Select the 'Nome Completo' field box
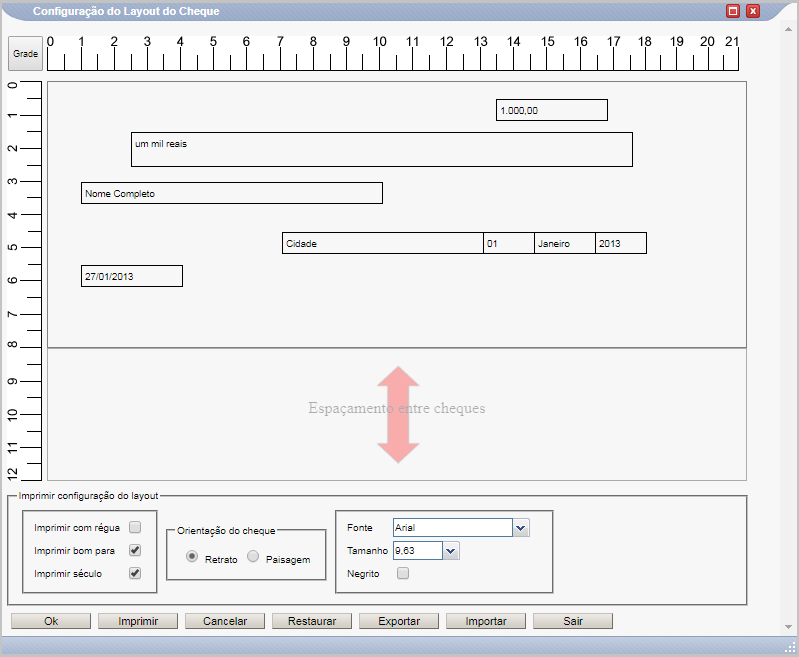The image size is (799, 657). pyautogui.click(x=231, y=193)
